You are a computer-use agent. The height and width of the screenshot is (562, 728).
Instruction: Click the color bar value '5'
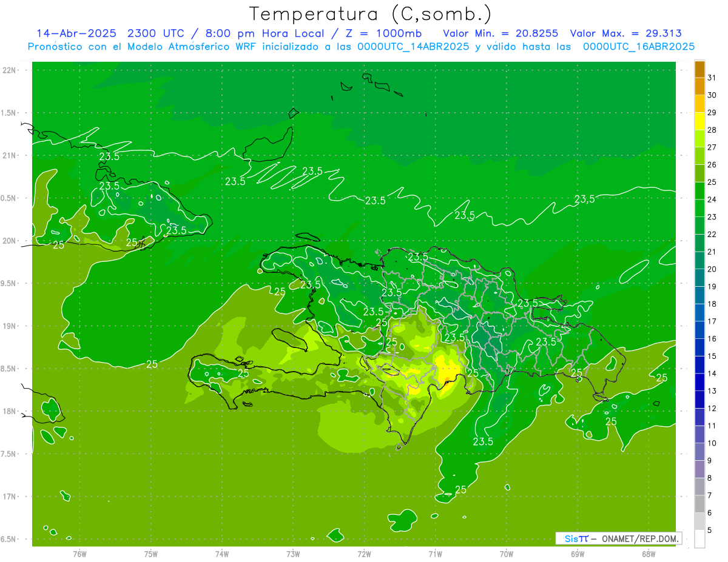710,530
